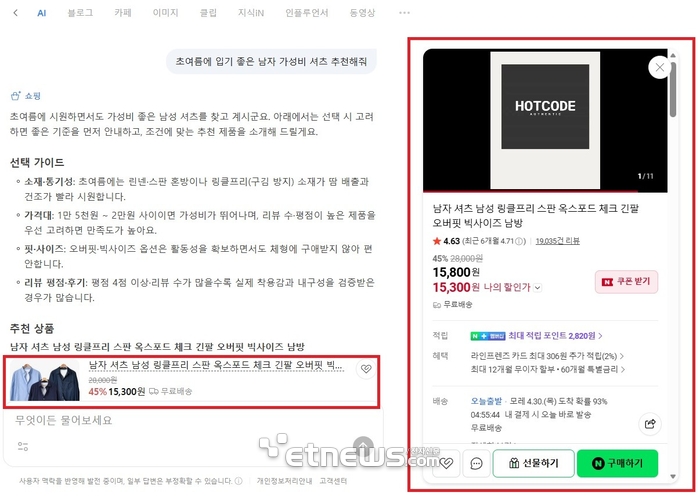Viewport: 700px width, 496px height.
Task: Click the panel scrollbar down arrow
Action: point(673,477)
